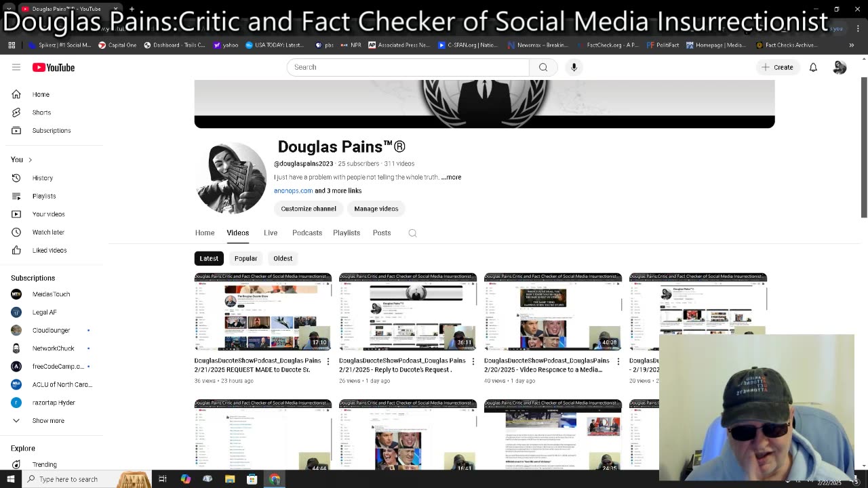
Task: Open the razortap Hyder subscription
Action: tap(54, 403)
